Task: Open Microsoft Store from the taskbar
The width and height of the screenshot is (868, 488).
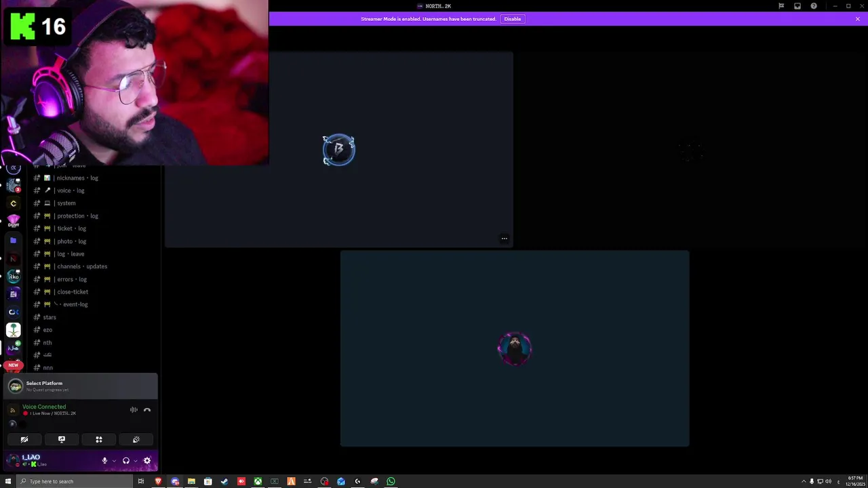Action: (x=208, y=481)
